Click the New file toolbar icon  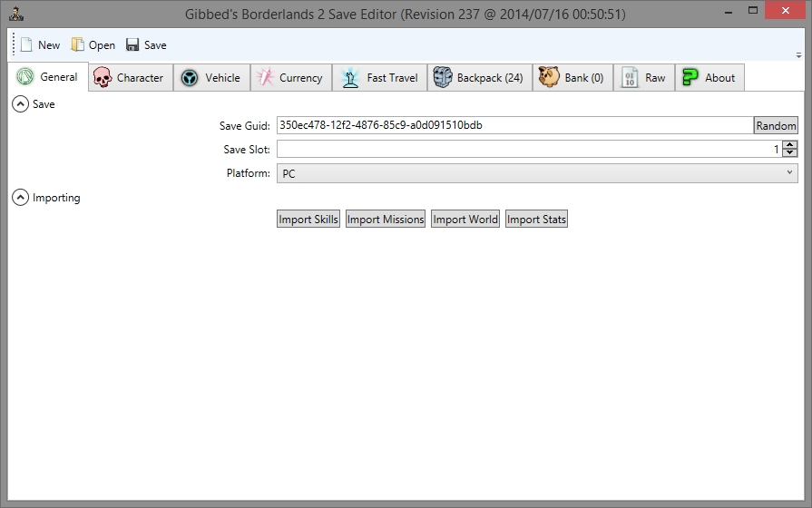[26, 45]
